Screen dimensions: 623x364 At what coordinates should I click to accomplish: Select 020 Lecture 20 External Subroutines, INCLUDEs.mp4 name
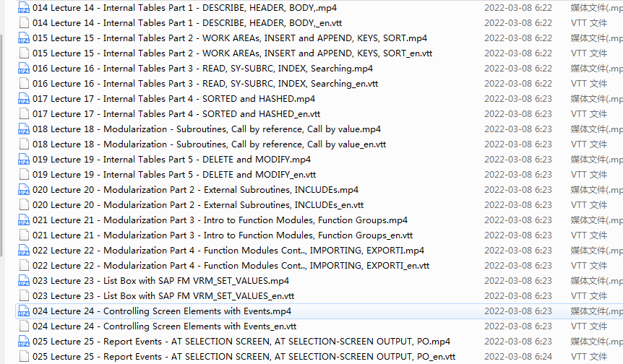[x=195, y=189]
